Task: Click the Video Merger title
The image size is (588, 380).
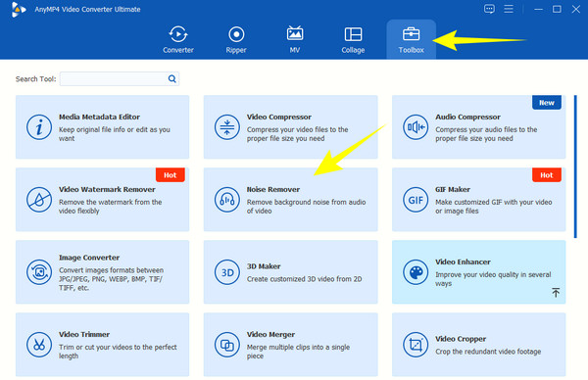Action: point(270,334)
